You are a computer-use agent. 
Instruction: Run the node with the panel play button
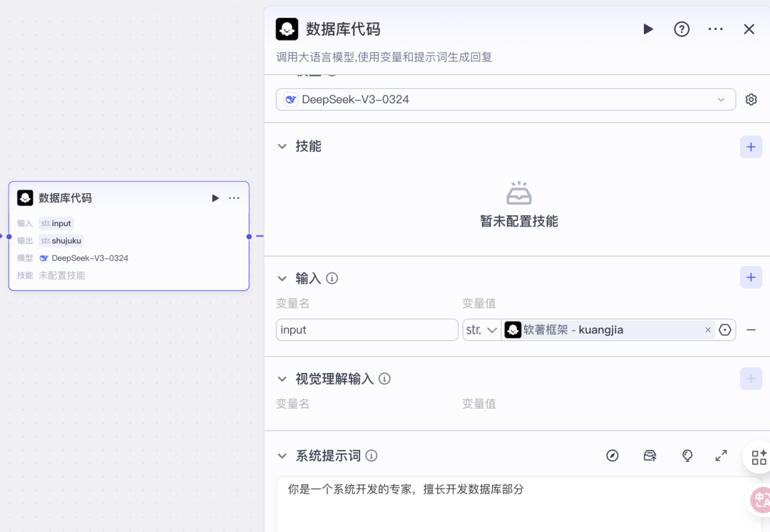(x=648, y=29)
